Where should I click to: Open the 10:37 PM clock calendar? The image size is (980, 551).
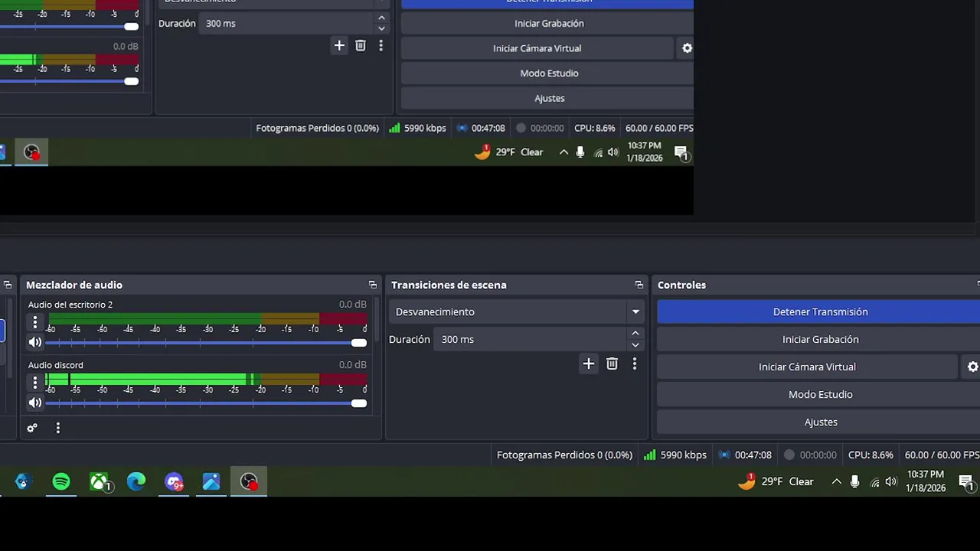click(926, 481)
